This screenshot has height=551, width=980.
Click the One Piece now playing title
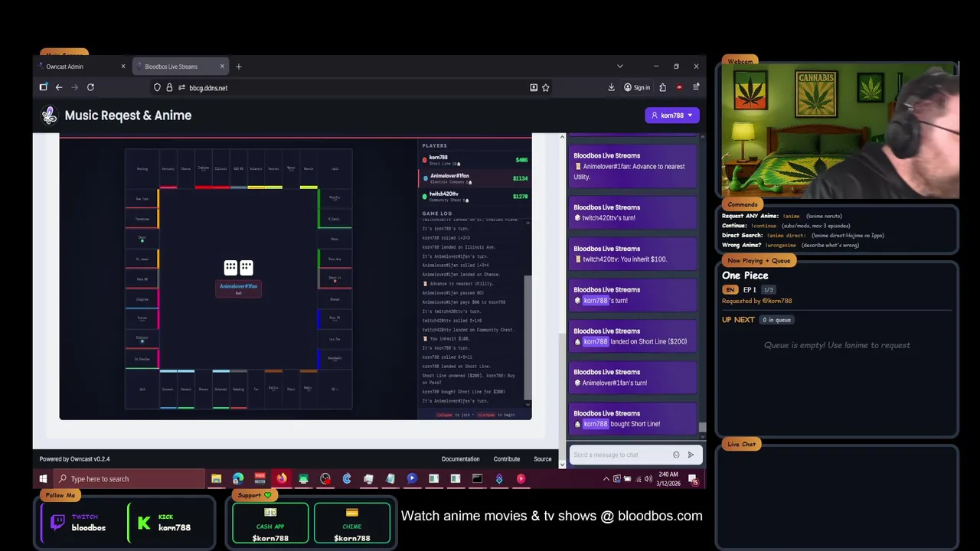745,275
